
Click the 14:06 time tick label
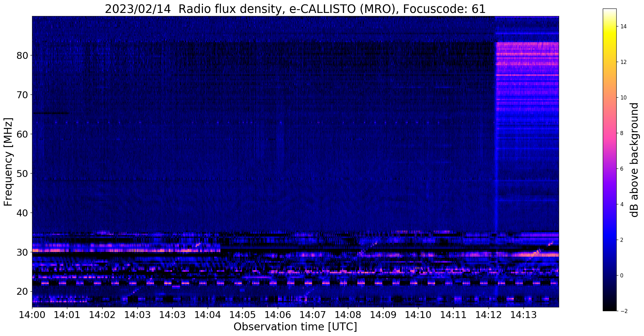click(277, 314)
